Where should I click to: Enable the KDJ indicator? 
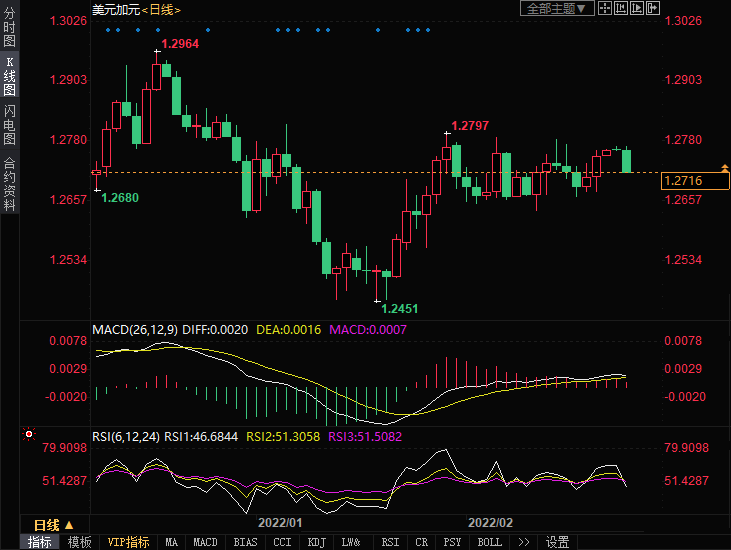point(316,542)
